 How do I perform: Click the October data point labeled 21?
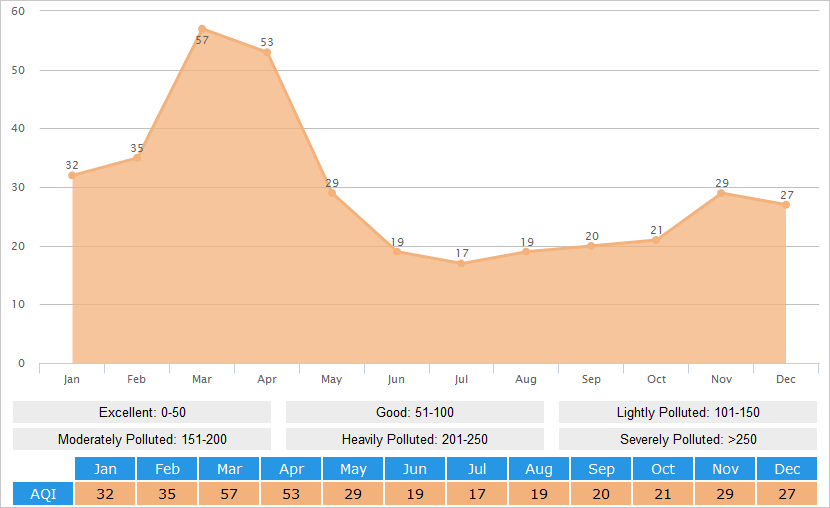coord(656,240)
